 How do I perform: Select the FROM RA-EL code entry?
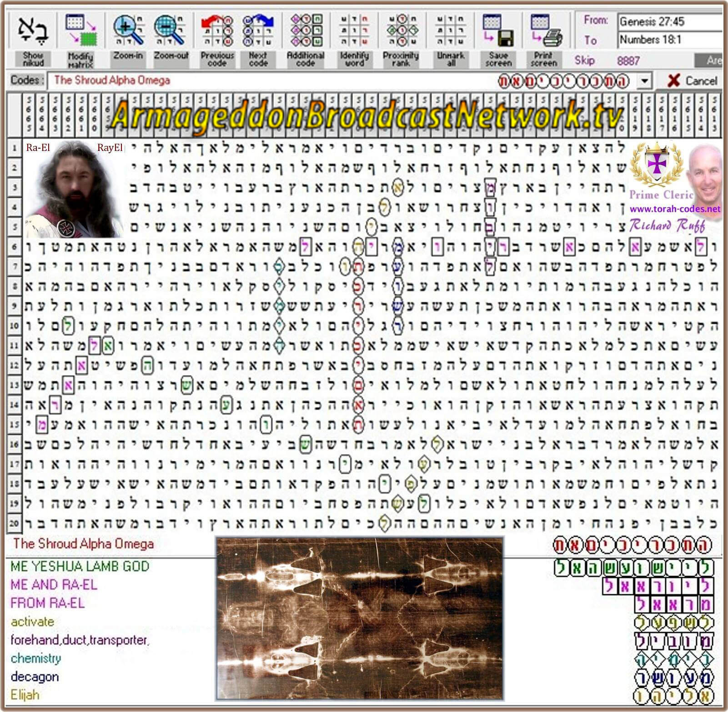coord(47,603)
